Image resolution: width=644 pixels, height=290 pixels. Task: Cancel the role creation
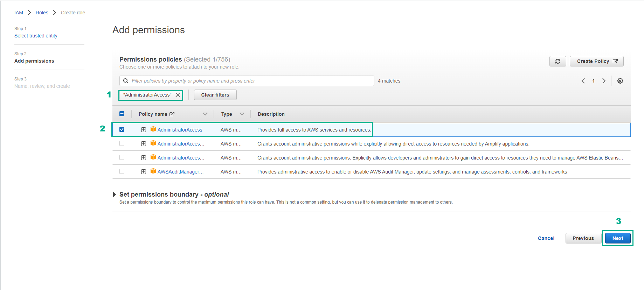click(546, 238)
